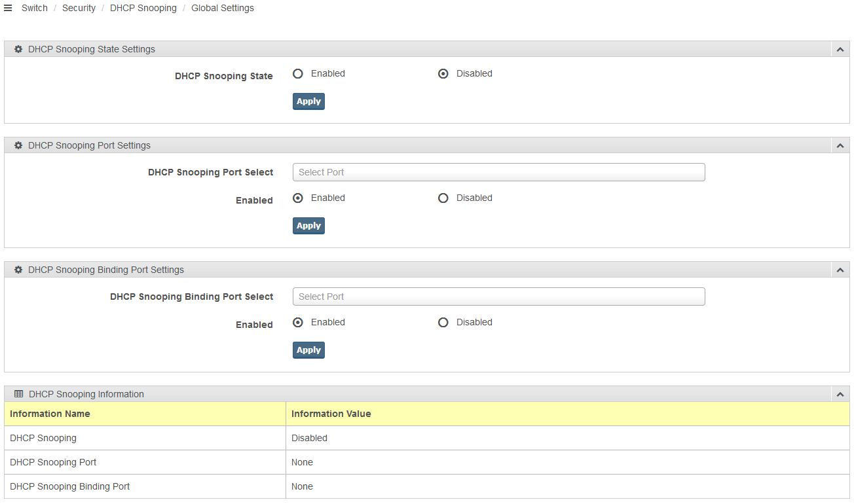Apply the DHCP Snooping State setting

coord(308,101)
